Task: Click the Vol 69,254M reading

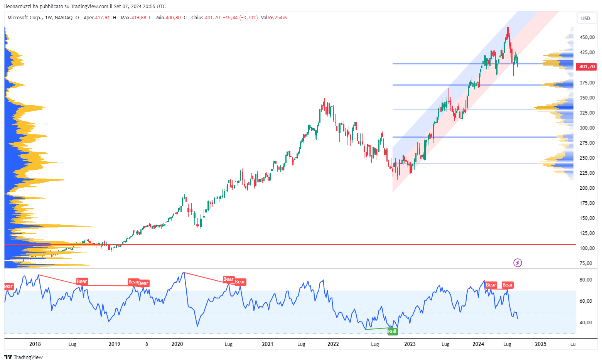Action: [274, 18]
